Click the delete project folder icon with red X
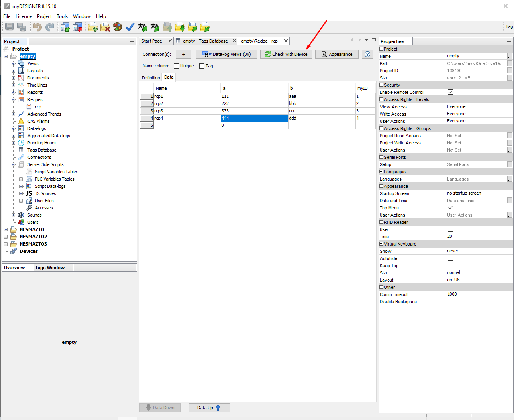The height and width of the screenshot is (420, 514). tap(105, 27)
